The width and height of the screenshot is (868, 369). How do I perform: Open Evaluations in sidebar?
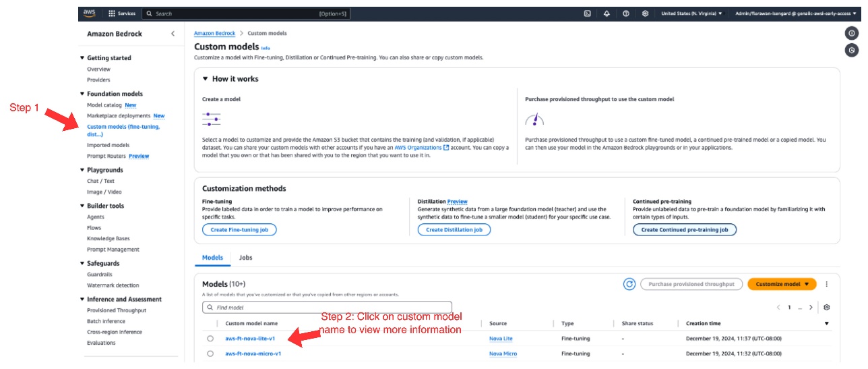click(x=101, y=343)
